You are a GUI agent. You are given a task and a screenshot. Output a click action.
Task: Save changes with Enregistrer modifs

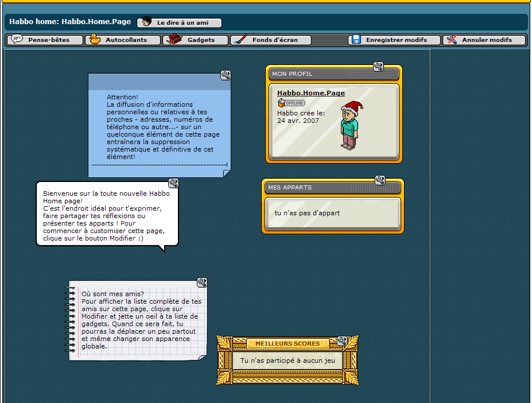click(x=394, y=40)
